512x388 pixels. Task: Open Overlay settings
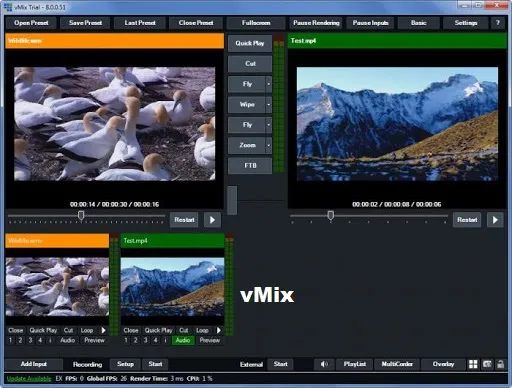[x=443, y=364]
